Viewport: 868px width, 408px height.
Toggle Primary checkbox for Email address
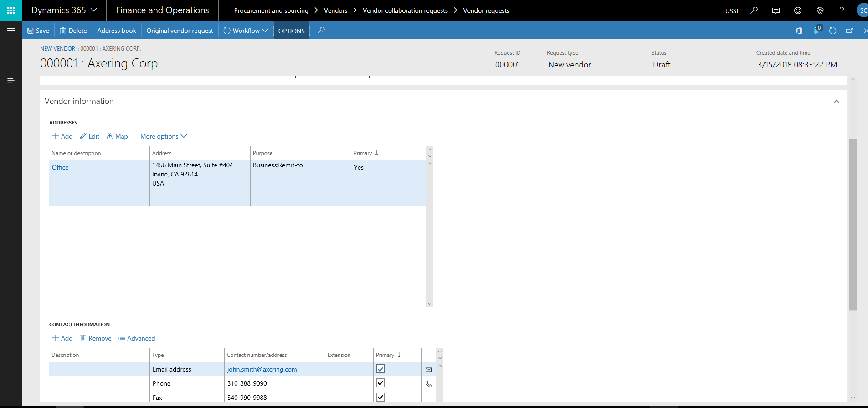click(x=380, y=369)
